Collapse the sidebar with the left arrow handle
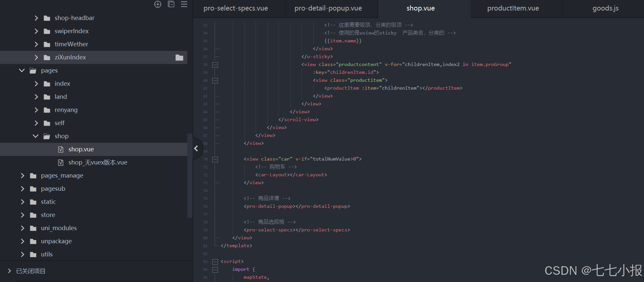This screenshot has width=644, height=282. point(196,148)
